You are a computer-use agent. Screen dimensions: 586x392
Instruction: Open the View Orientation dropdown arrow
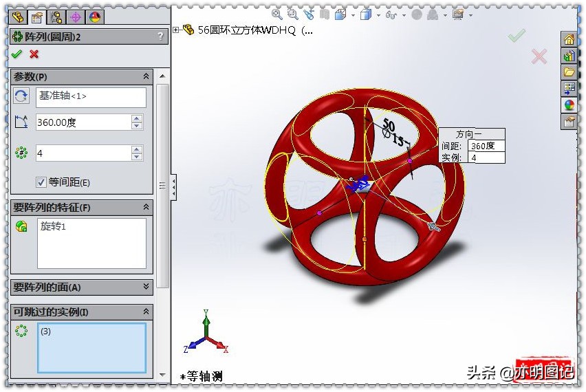[x=353, y=15]
